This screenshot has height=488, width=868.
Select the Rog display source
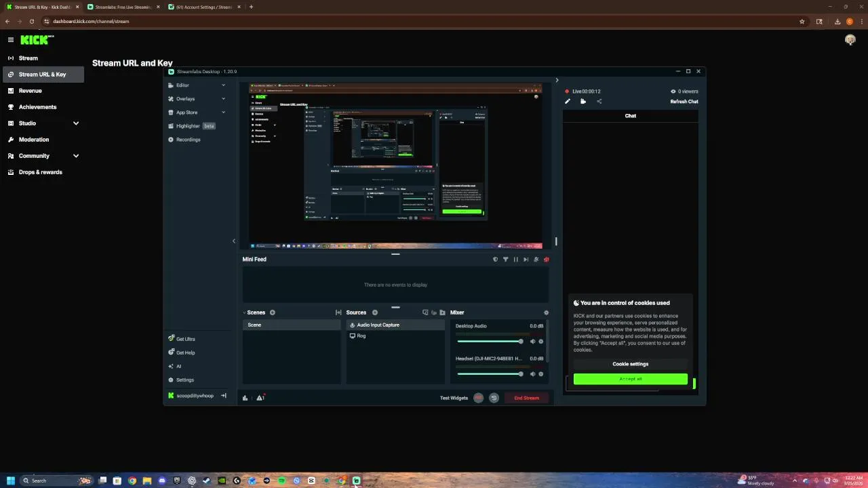[x=395, y=335]
